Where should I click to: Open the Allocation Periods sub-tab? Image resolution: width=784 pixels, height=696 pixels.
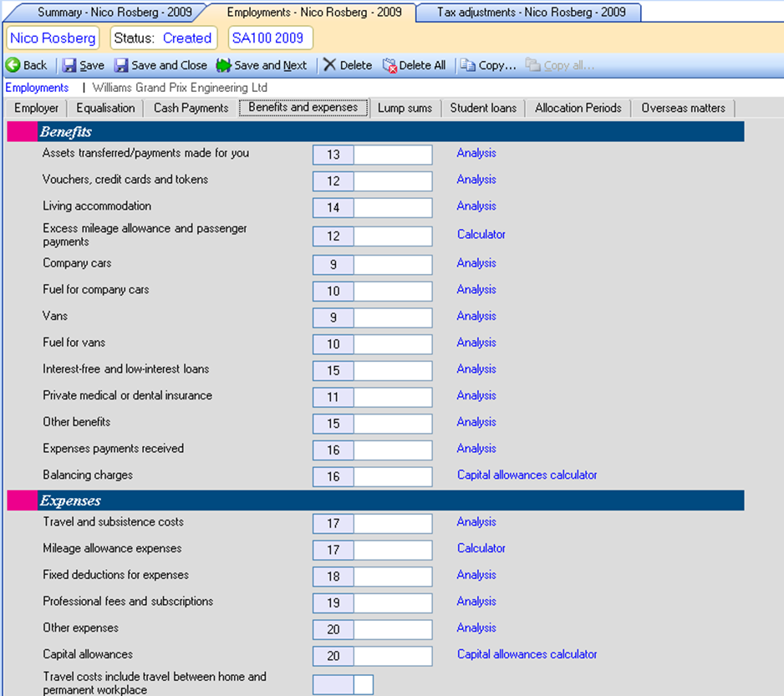[x=578, y=108]
